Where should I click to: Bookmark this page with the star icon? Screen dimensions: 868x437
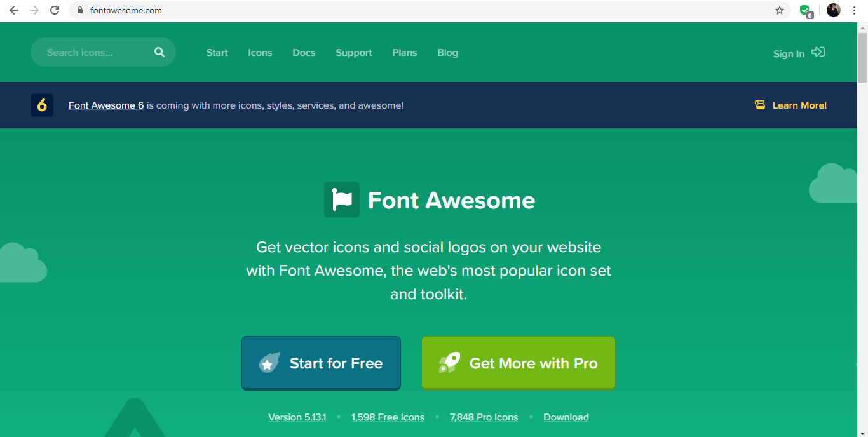(780, 10)
